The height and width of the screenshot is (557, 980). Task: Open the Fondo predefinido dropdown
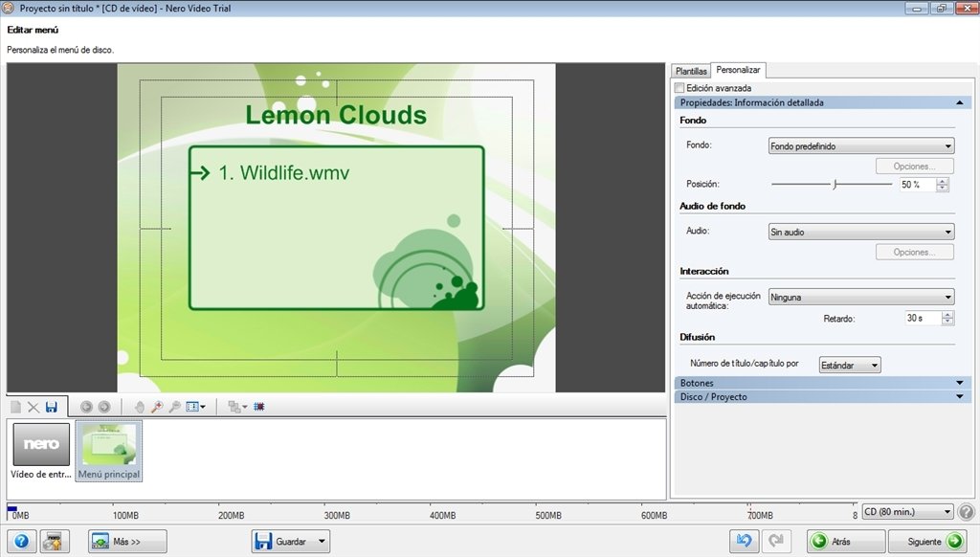coord(860,146)
